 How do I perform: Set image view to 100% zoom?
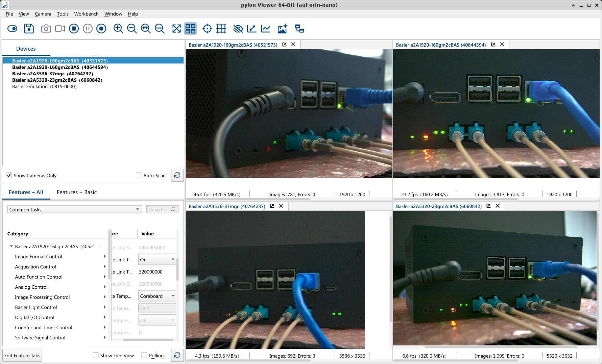click(160, 29)
